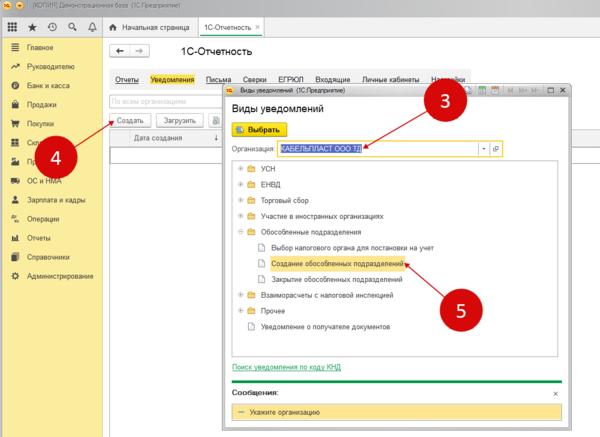Open the Продажи sidebar section
Screen dimensions: 600x437
tap(42, 105)
